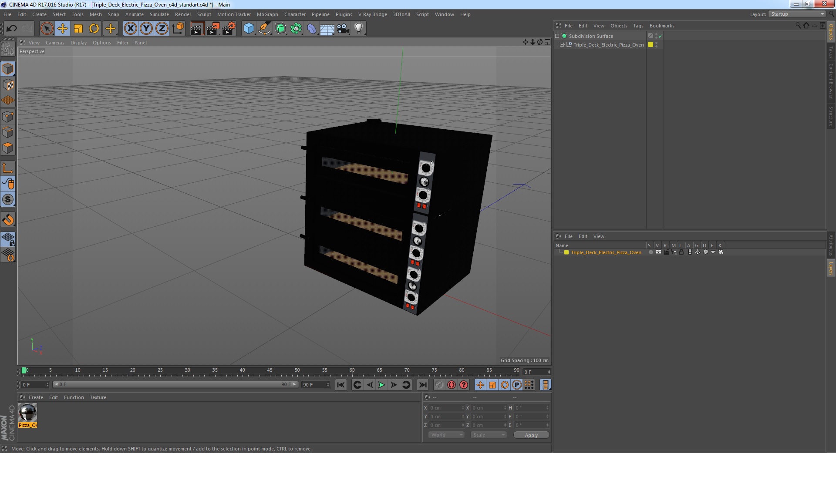Click Play Forwards button
836x504 pixels.
(381, 385)
